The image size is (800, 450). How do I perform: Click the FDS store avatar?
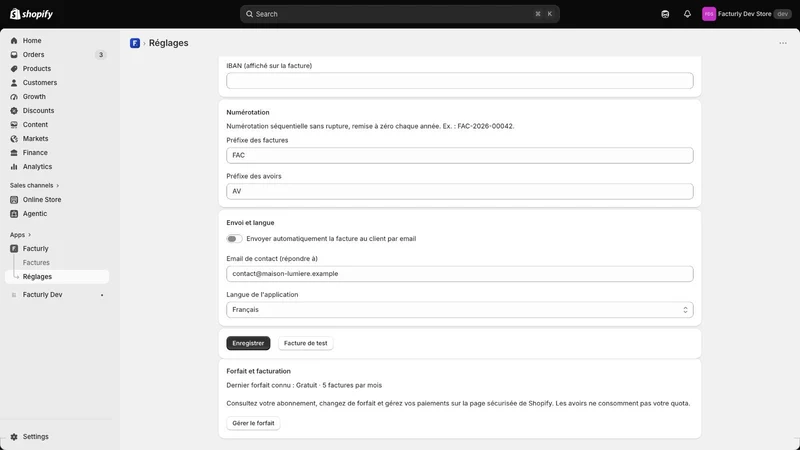[709, 14]
